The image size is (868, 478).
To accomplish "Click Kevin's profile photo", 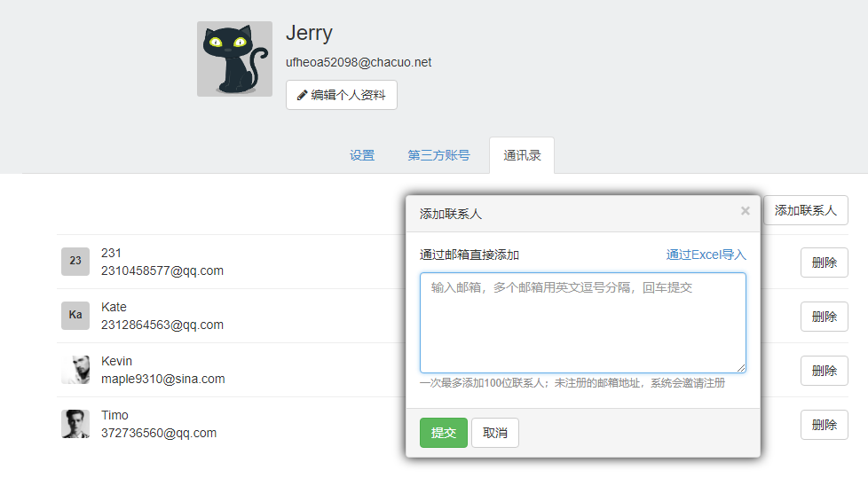I will click(75, 370).
